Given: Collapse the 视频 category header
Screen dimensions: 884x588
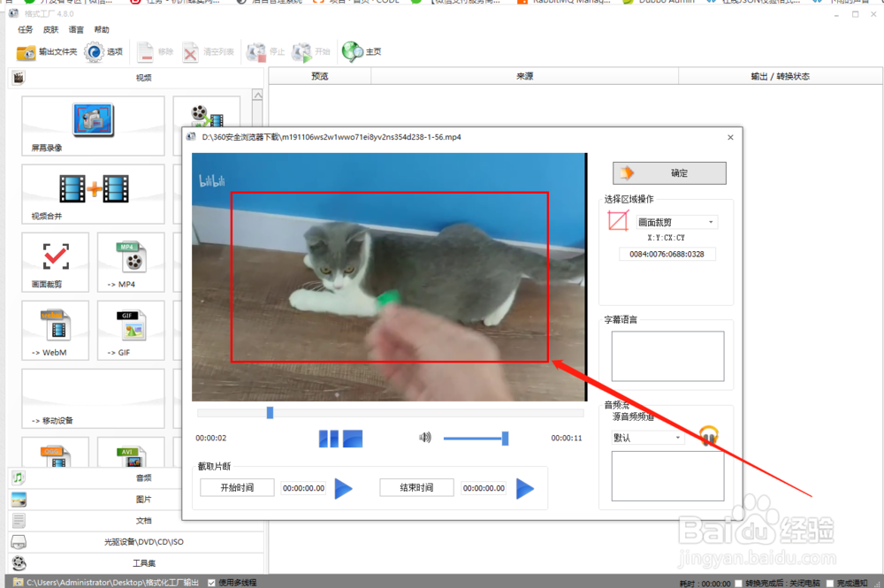Looking at the screenshot, I should [136, 78].
